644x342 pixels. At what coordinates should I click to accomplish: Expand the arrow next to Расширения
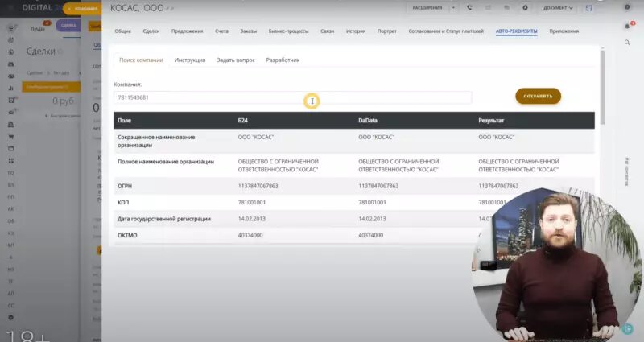pyautogui.click(x=453, y=8)
